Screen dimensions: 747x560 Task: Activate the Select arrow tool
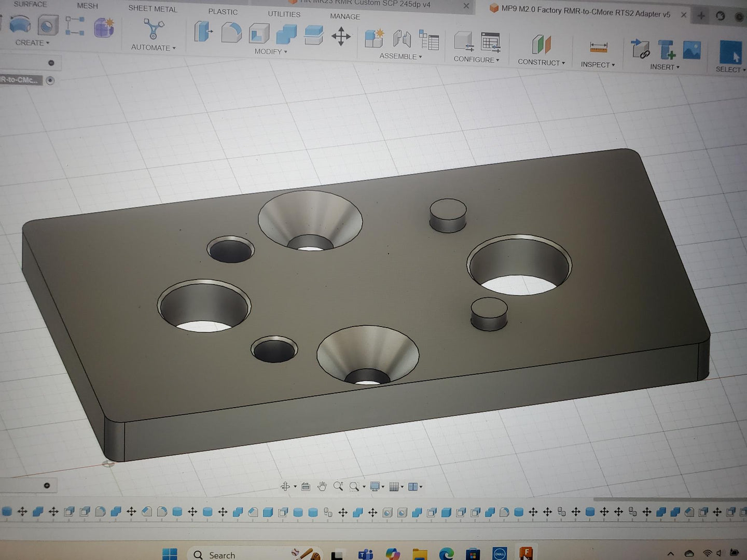[730, 52]
